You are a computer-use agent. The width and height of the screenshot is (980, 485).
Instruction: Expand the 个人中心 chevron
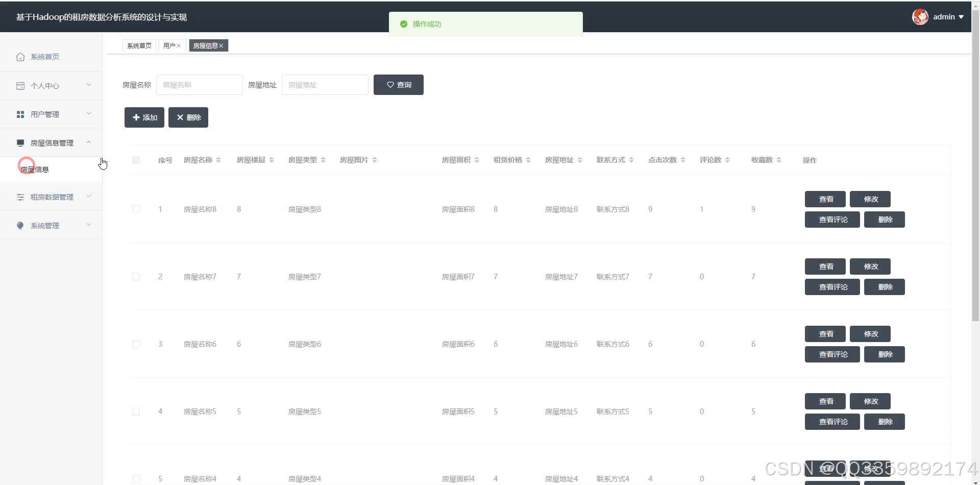pyautogui.click(x=89, y=85)
